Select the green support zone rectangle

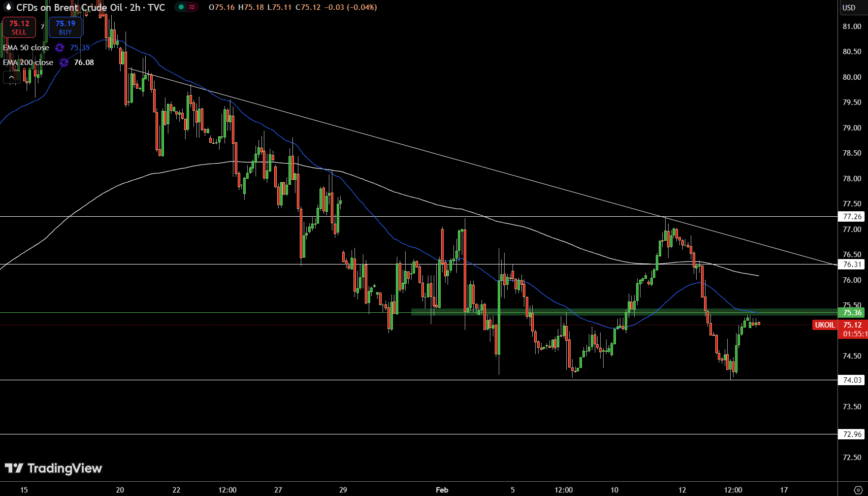tap(624, 312)
